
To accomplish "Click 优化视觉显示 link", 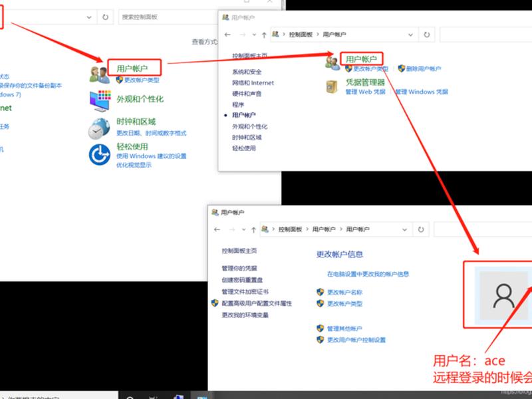I will tap(134, 165).
